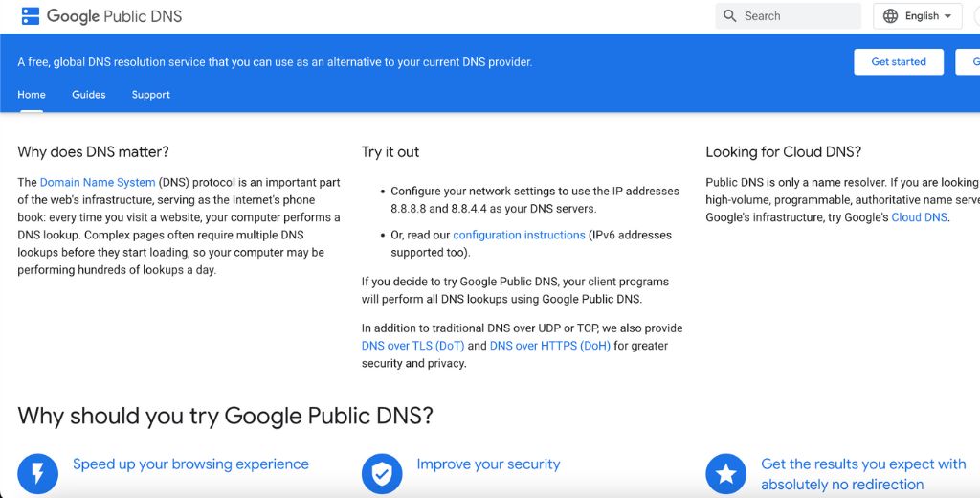Open the DNS over HTTPS (DoH) link
The image size is (980, 498).
[x=549, y=346]
